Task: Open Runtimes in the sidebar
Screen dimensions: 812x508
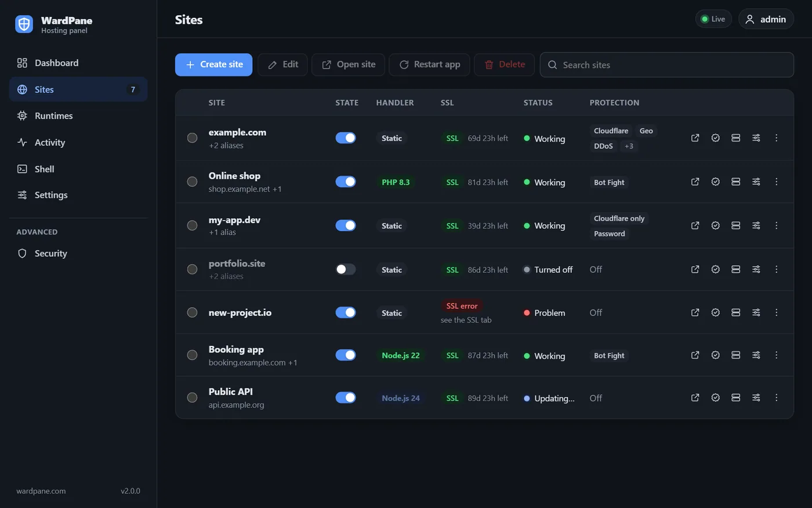Action: coord(78,116)
